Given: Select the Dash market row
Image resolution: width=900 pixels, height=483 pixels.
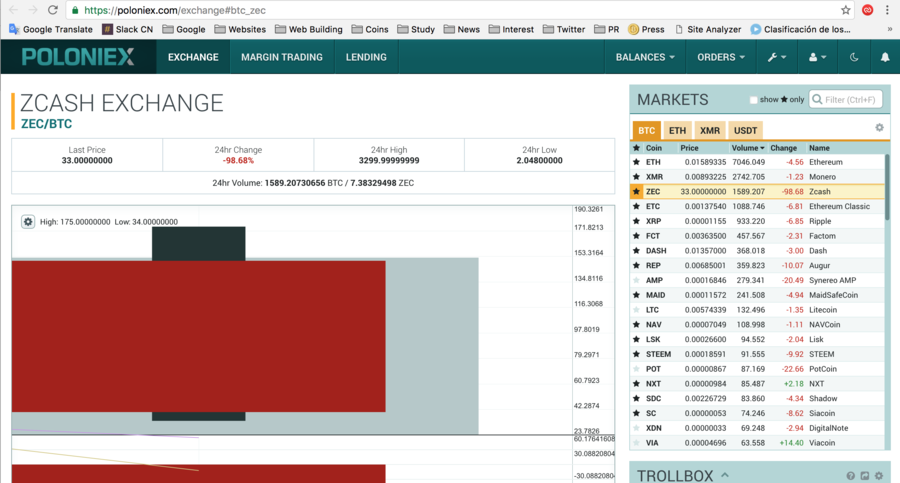Looking at the screenshot, I should pos(757,250).
